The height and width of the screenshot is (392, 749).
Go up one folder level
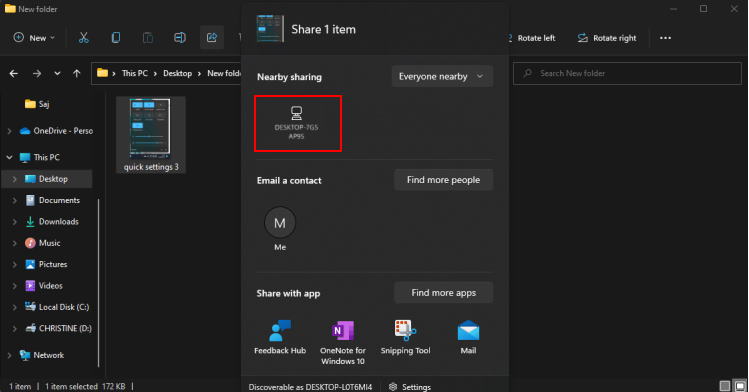pyautogui.click(x=76, y=74)
